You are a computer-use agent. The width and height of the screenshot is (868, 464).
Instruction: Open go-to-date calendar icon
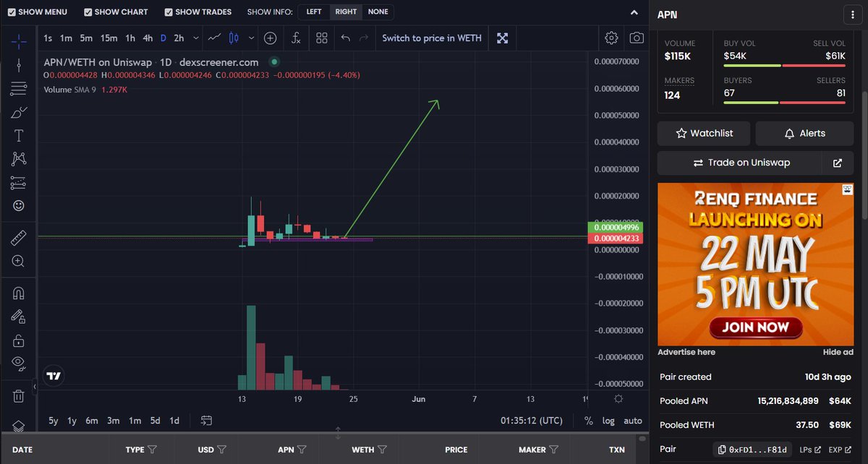206,420
